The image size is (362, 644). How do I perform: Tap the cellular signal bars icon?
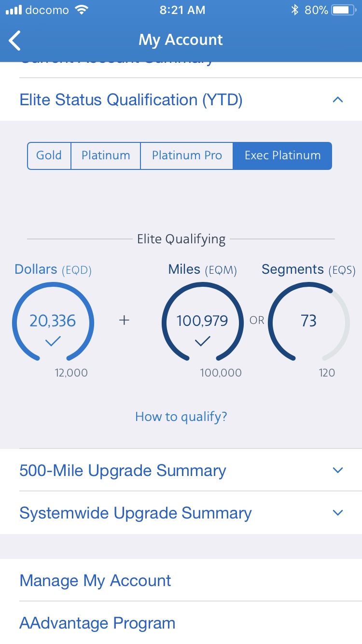click(x=13, y=10)
